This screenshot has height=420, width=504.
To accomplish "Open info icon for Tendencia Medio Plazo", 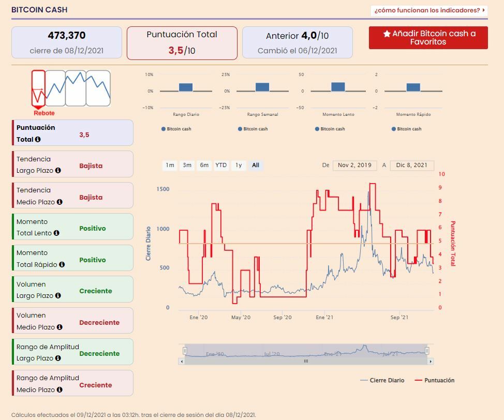I will [x=60, y=202].
